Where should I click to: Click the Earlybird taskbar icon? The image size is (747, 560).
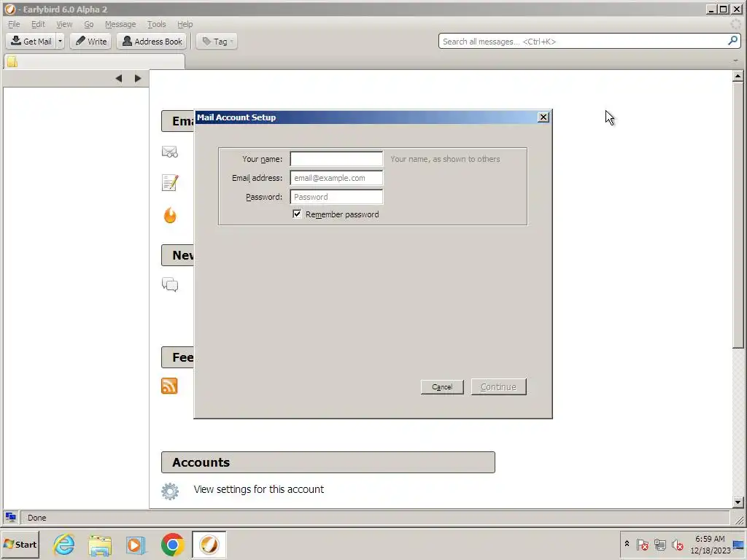209,544
